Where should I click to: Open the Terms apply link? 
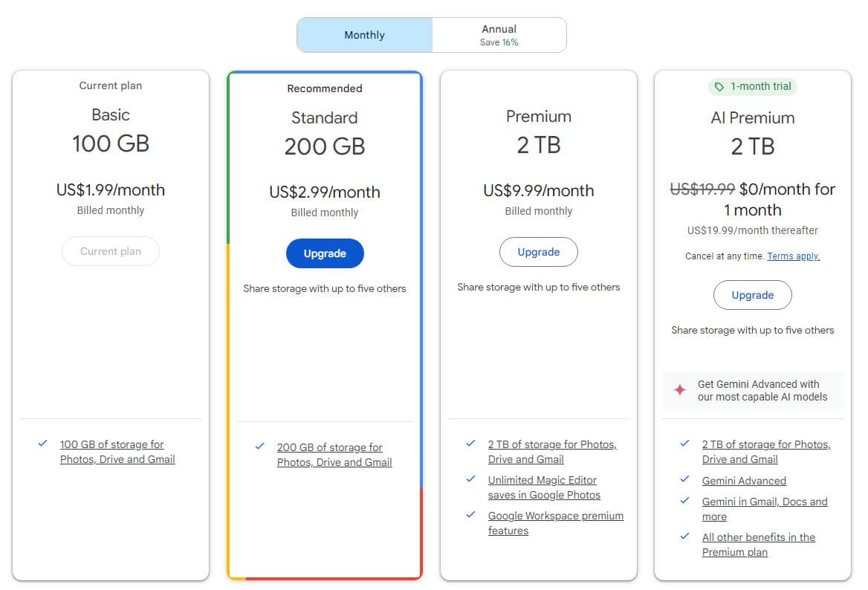[793, 256]
